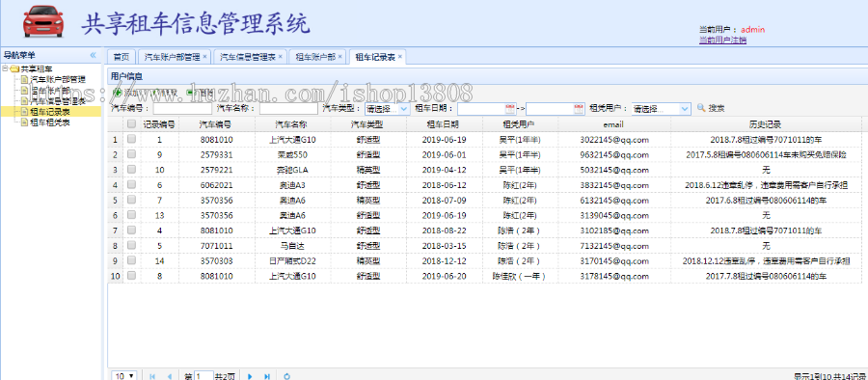Open calendar for rental end date

579,109
